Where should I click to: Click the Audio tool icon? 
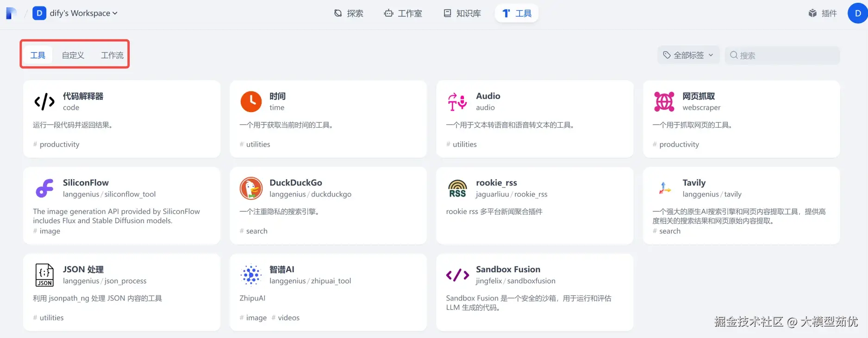click(457, 101)
